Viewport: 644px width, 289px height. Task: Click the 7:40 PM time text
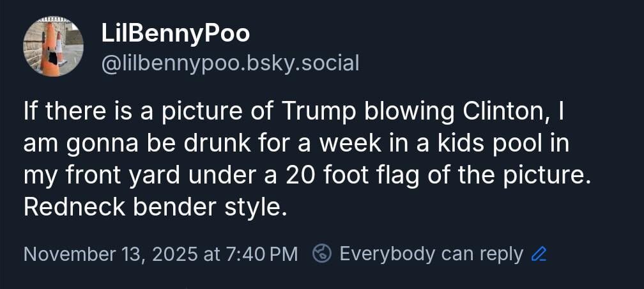click(262, 254)
